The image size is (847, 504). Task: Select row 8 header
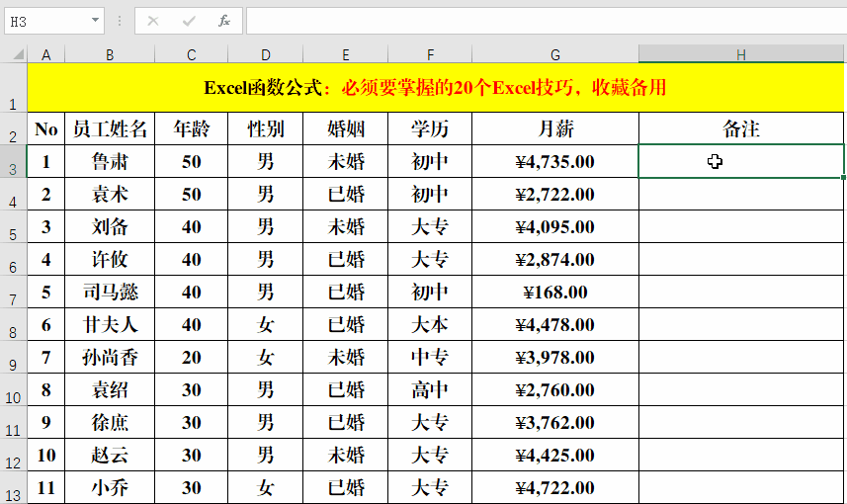(13, 324)
